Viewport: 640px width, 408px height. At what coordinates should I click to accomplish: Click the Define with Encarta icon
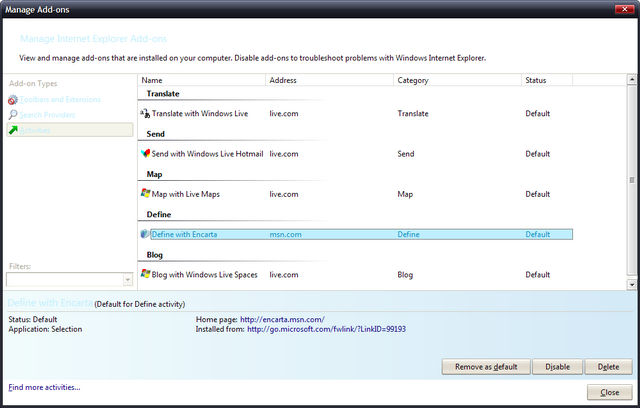tap(145, 234)
